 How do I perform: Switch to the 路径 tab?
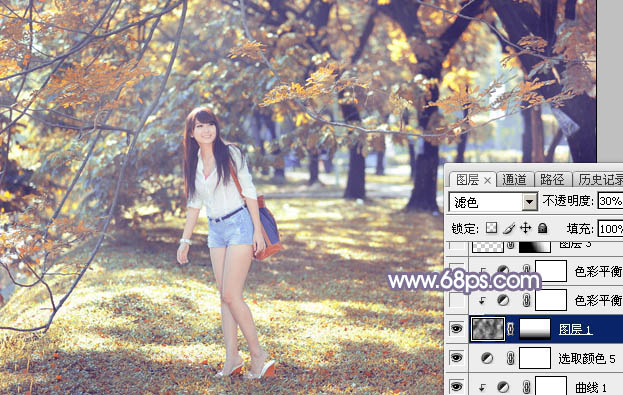552,180
